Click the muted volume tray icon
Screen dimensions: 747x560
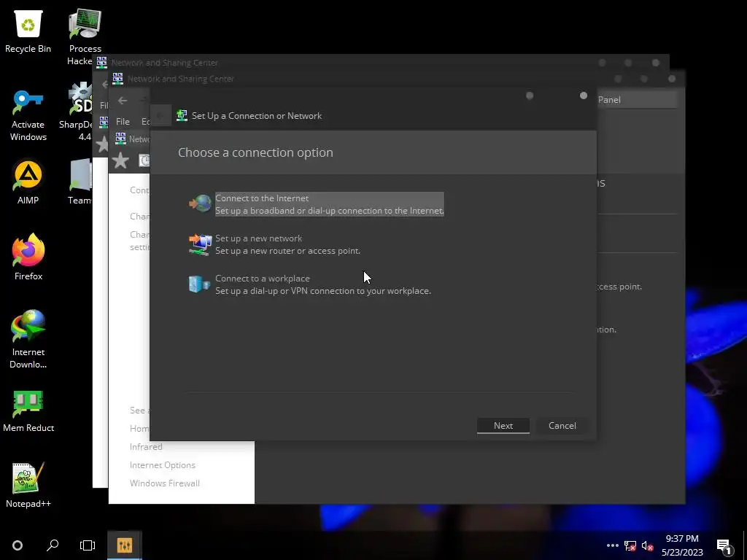[x=647, y=545]
